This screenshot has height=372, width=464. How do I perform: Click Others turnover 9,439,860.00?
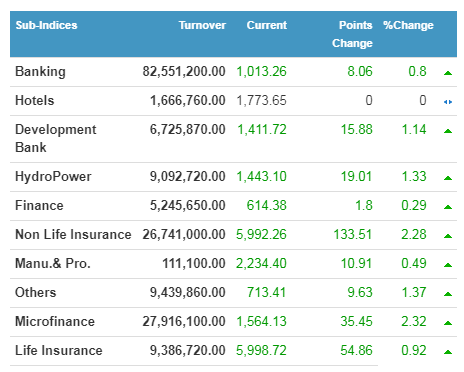coord(188,292)
